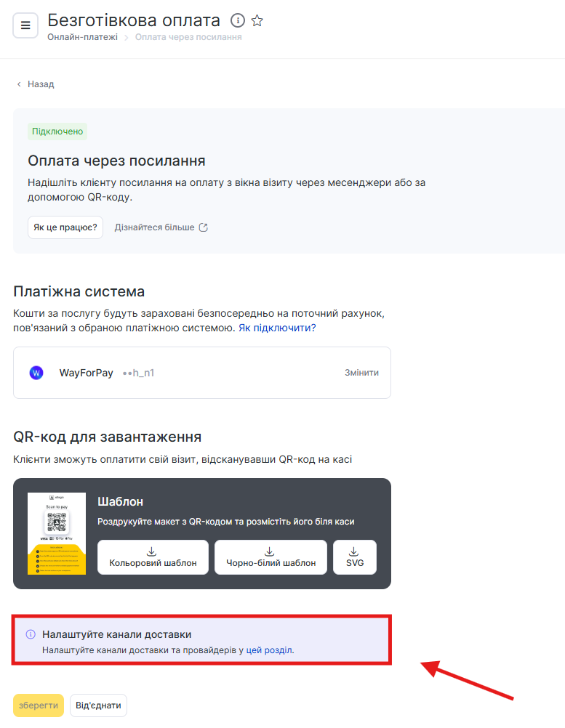Star the page as favorite

[x=257, y=20]
